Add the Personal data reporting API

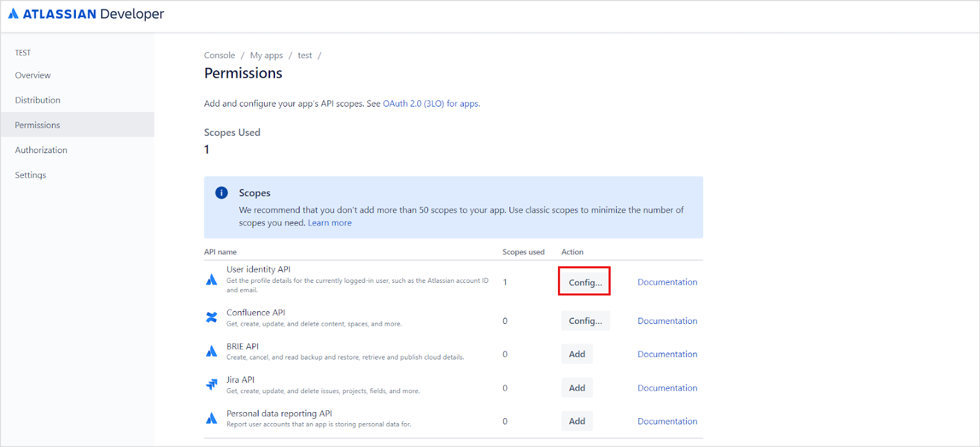577,421
